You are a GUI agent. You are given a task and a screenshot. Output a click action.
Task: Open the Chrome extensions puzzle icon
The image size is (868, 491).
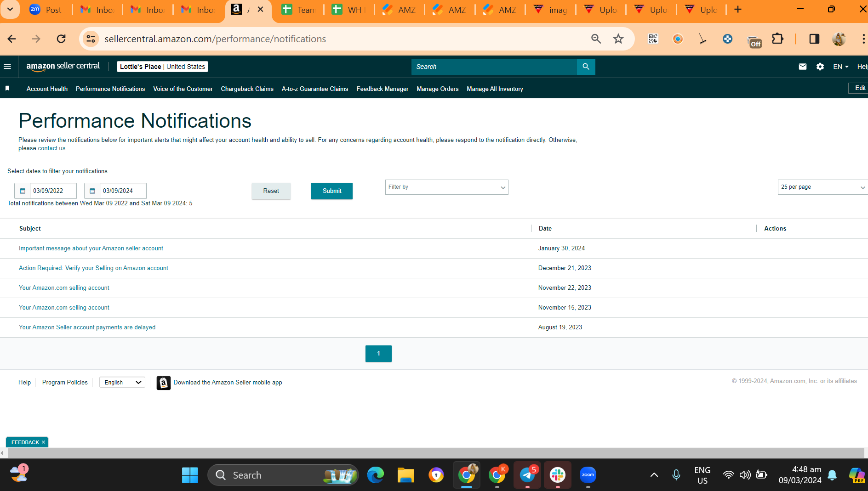(777, 39)
